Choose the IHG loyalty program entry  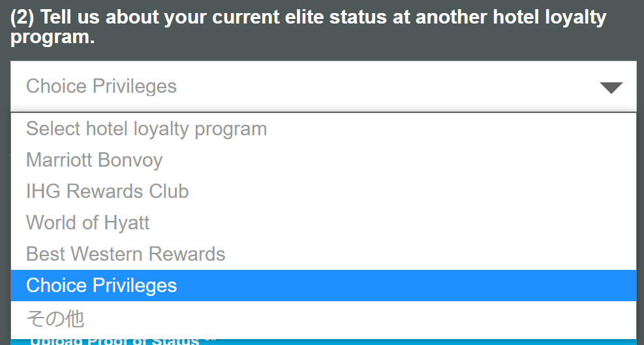(x=108, y=191)
